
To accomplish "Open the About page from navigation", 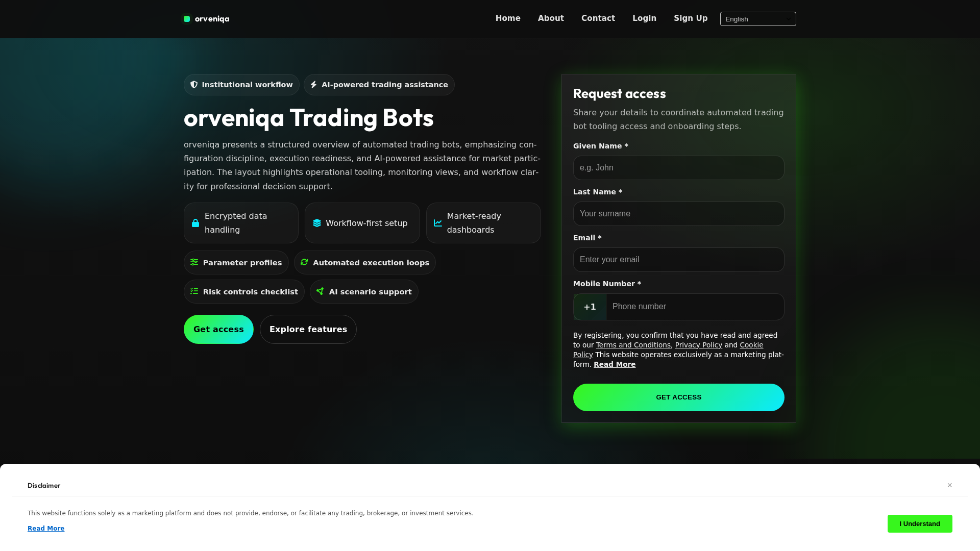I will point(551,18).
